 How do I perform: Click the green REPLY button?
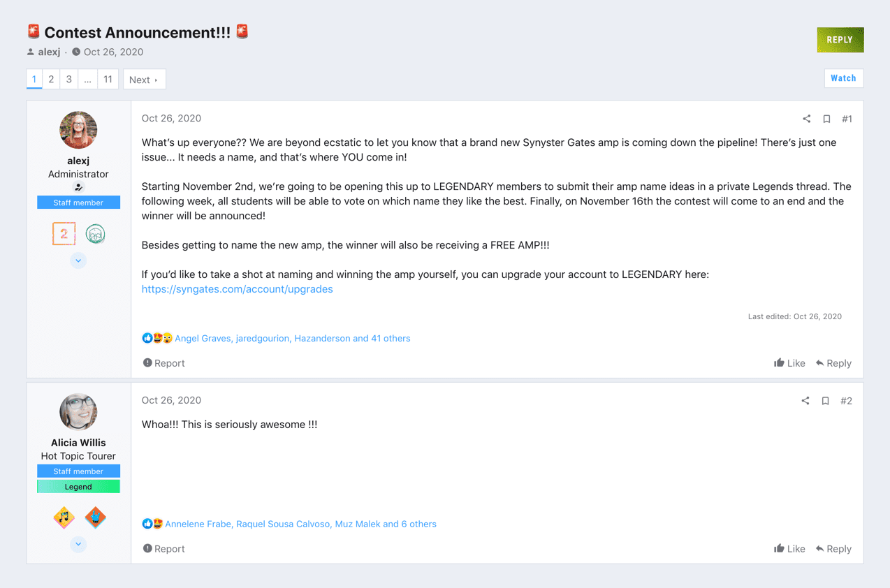[x=840, y=40]
